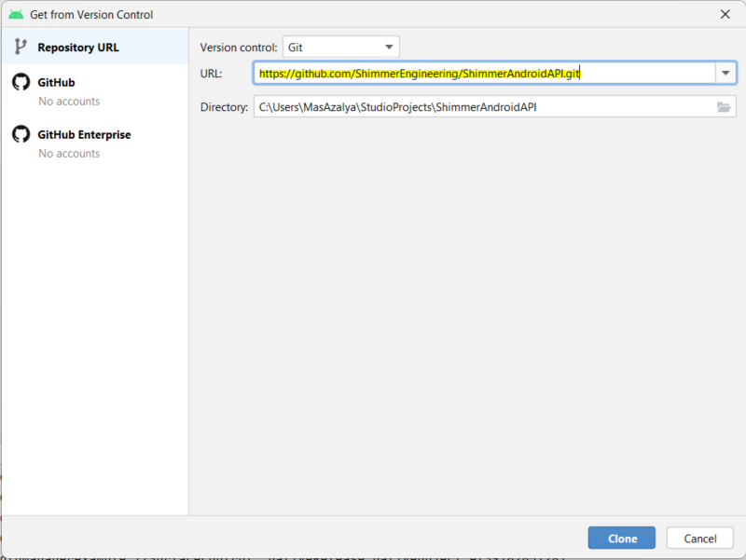The height and width of the screenshot is (560, 746).
Task: Click the 'Version control:' label
Action: coord(239,48)
